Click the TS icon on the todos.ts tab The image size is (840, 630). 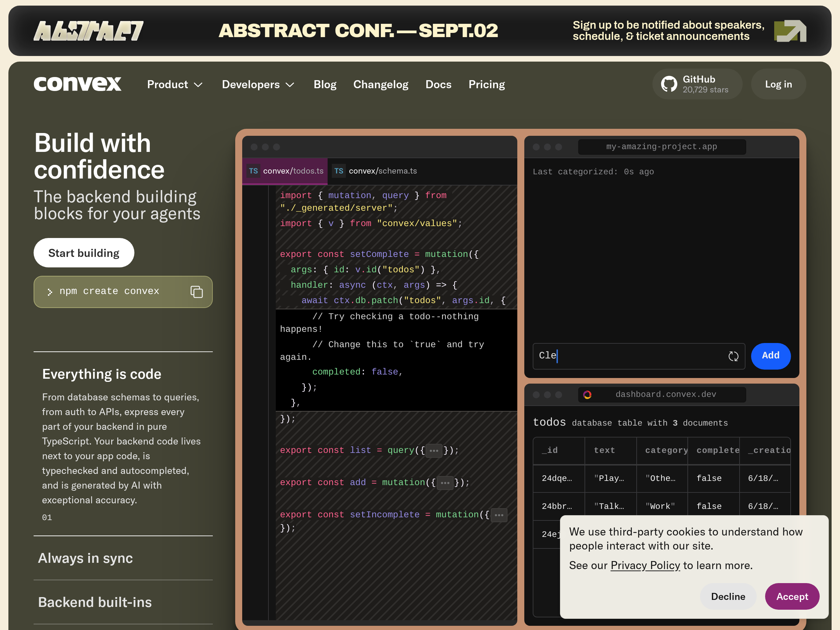253,171
